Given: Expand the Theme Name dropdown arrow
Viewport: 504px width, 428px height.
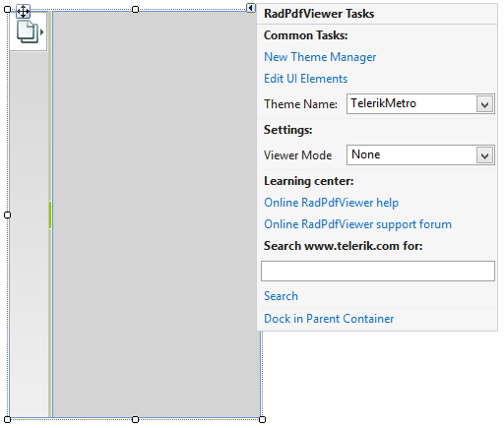Looking at the screenshot, I should [x=484, y=104].
